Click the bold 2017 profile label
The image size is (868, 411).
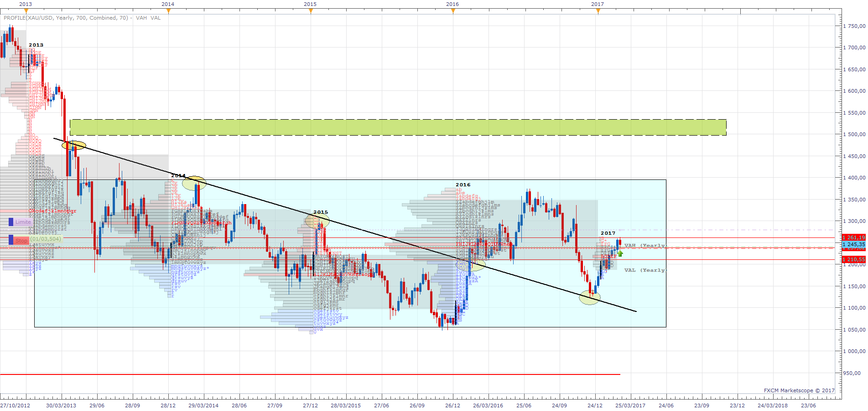[x=608, y=233]
